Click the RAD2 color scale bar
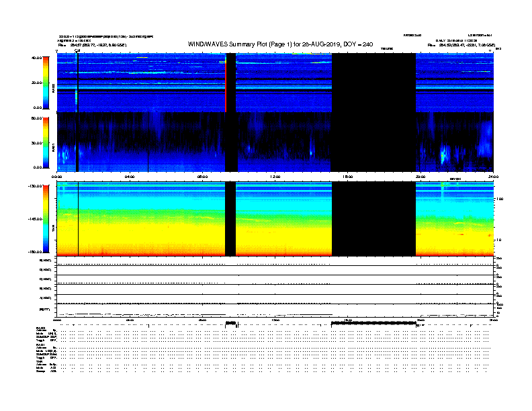This screenshot has height=411, width=532. click(46, 83)
